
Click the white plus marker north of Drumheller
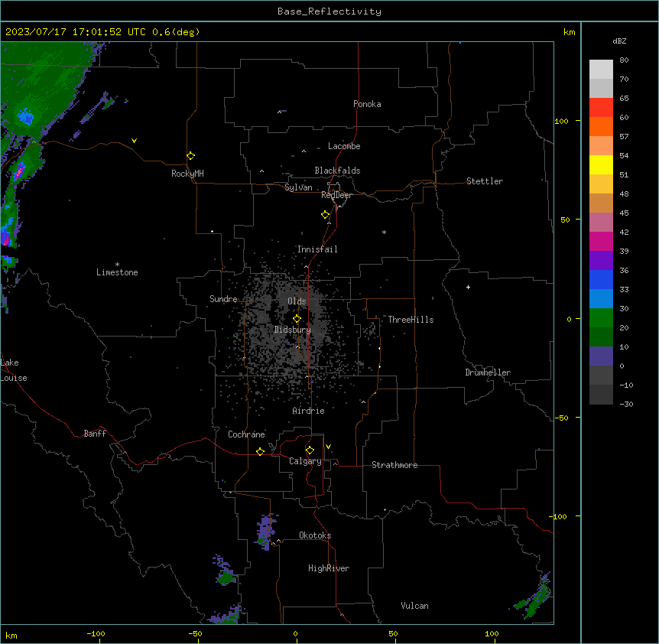coord(468,287)
